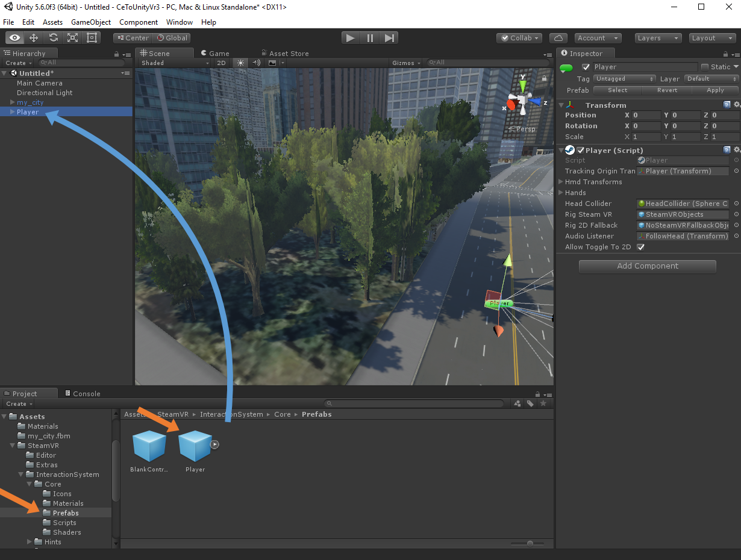Screen dimensions: 741x560
Task: Click prefab Revert button
Action: pos(667,90)
